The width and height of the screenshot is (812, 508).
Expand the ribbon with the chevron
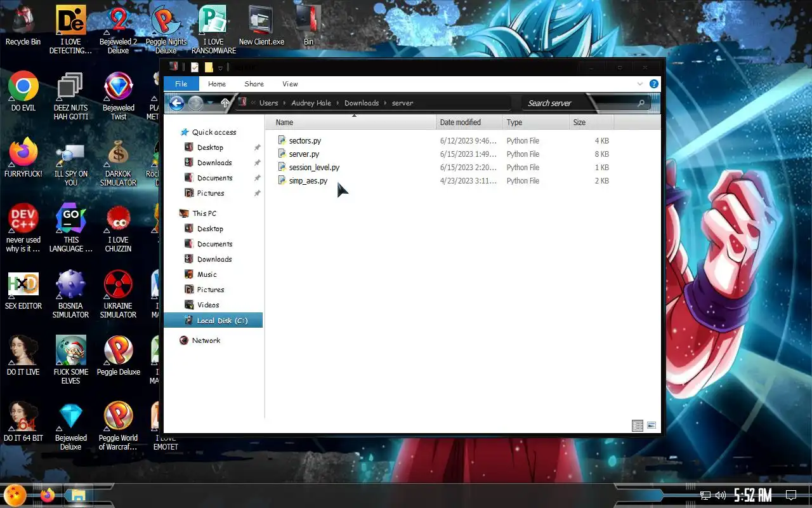[x=639, y=84]
